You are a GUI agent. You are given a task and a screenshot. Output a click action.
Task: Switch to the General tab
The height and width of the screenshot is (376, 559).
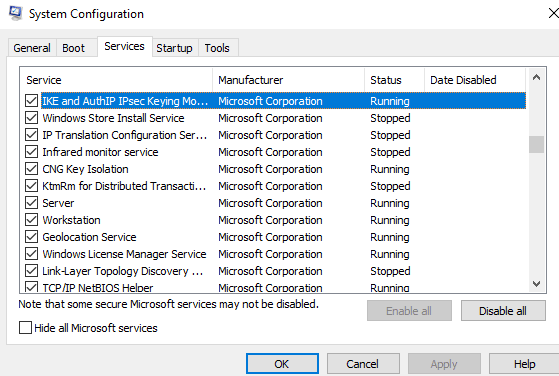(x=32, y=48)
